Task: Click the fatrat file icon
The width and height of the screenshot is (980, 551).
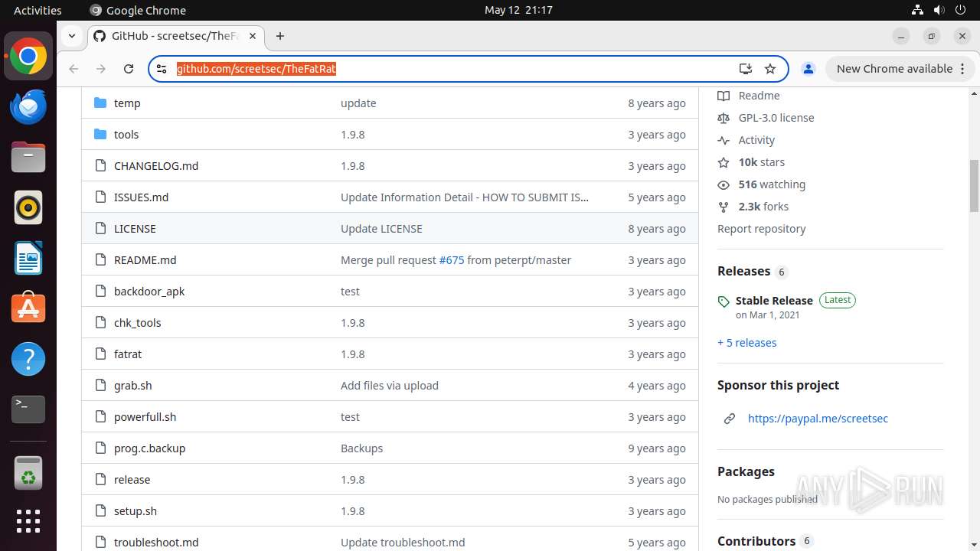Action: point(100,354)
